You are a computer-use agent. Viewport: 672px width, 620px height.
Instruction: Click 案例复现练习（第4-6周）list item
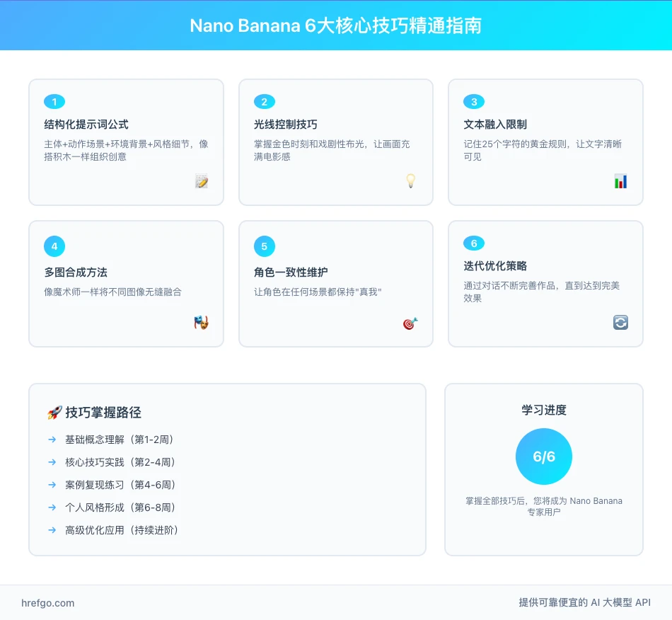pos(120,485)
